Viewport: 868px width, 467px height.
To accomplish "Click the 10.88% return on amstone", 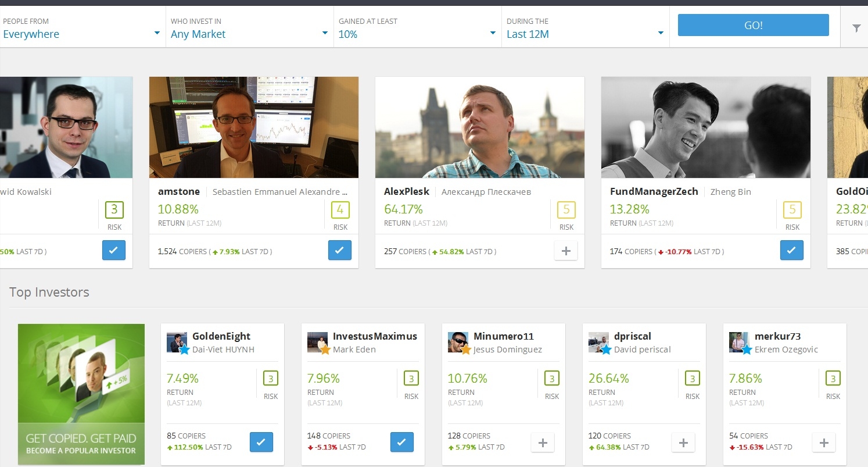I will point(178,209).
